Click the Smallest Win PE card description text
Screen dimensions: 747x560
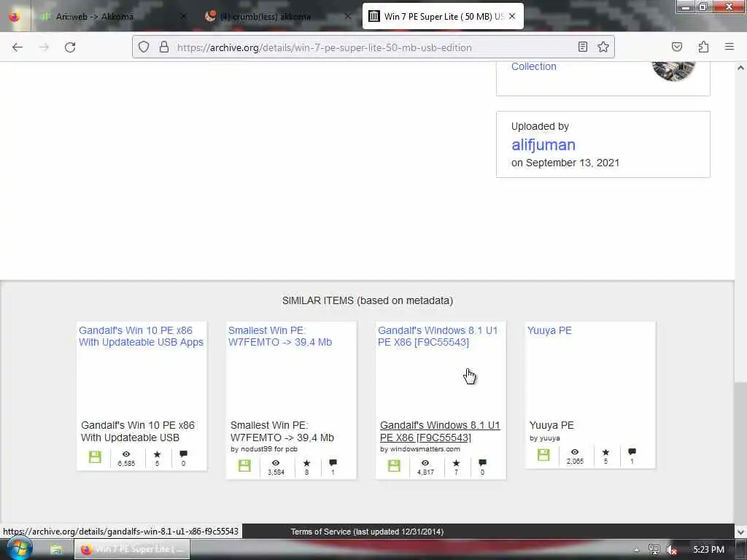point(282,432)
